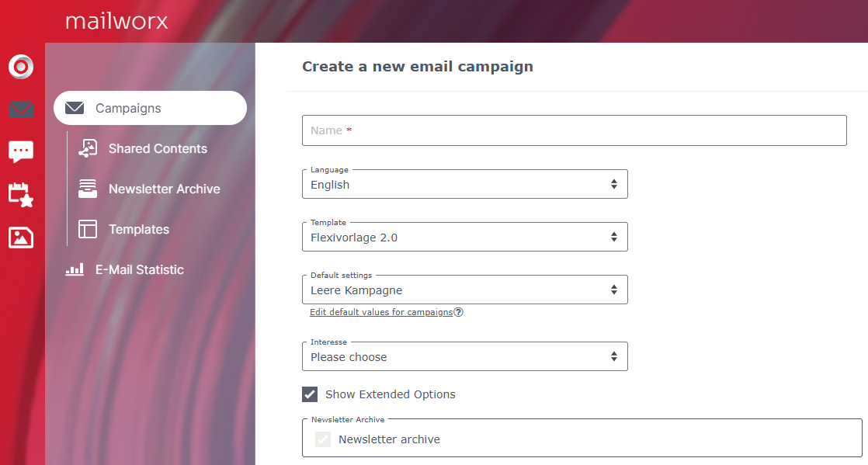Select the Campaigns menu item
The height and width of the screenshot is (465, 868).
pyautogui.click(x=150, y=108)
